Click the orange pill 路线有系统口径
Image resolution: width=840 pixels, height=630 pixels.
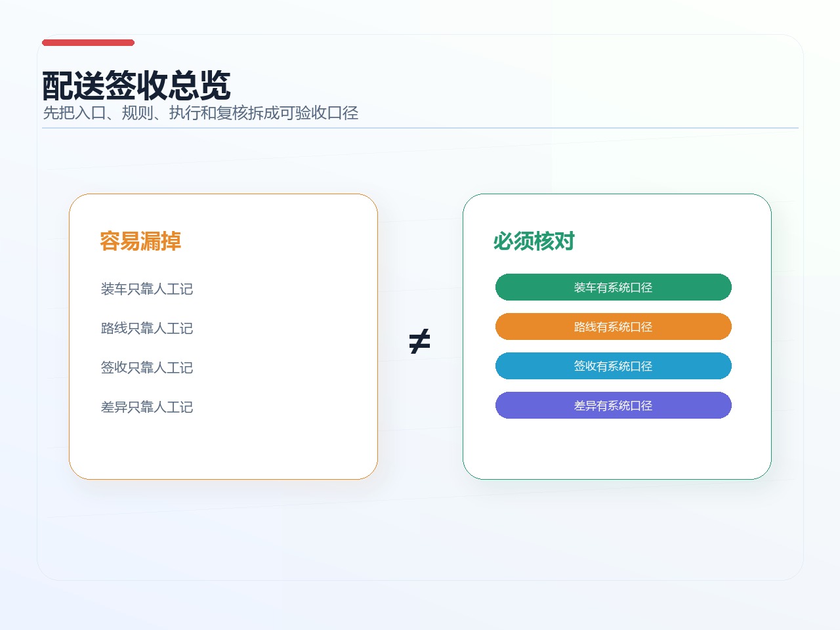coord(614,327)
